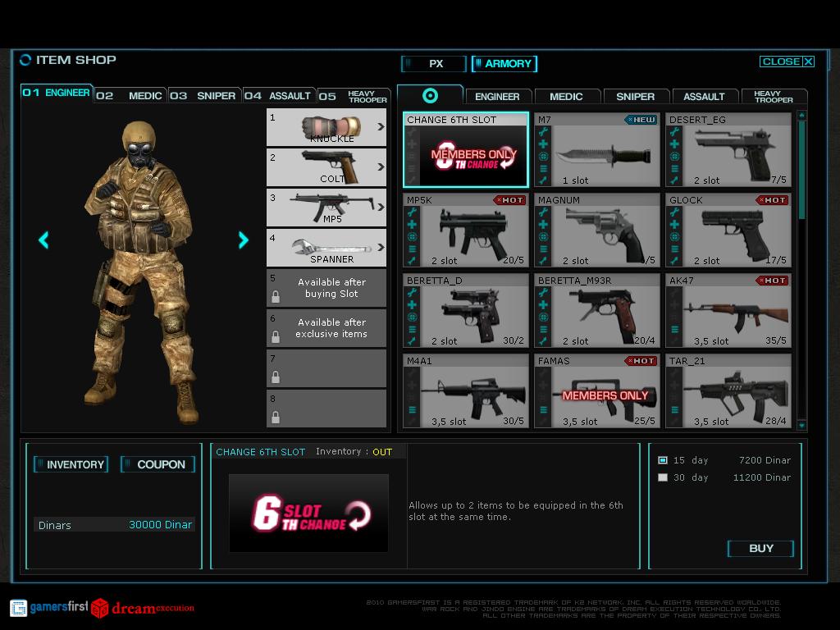Screen dimensions: 840x630
Task: Show next character with right arrow
Action: coord(243,240)
